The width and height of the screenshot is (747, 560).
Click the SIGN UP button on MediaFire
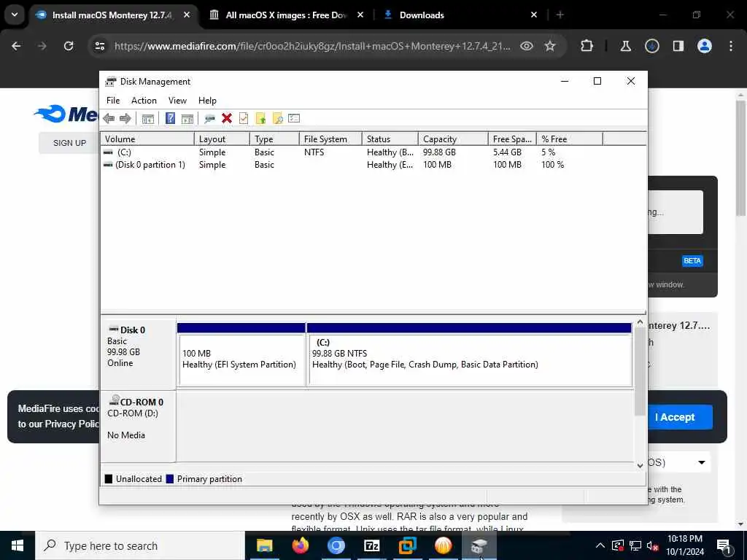tap(69, 143)
